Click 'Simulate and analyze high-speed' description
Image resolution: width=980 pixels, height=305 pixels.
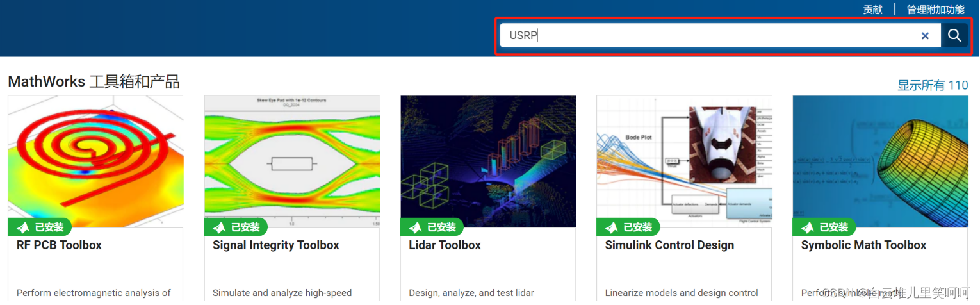[282, 293]
